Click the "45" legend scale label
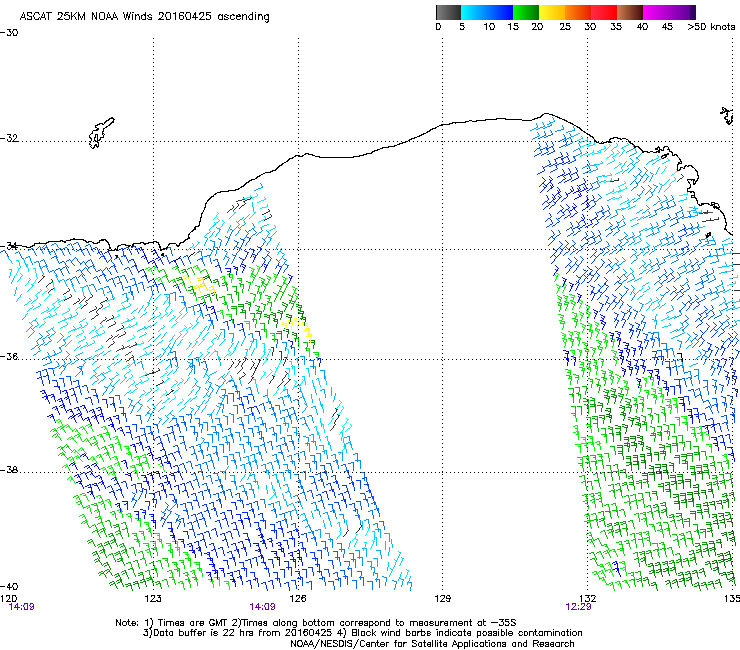 pos(667,26)
